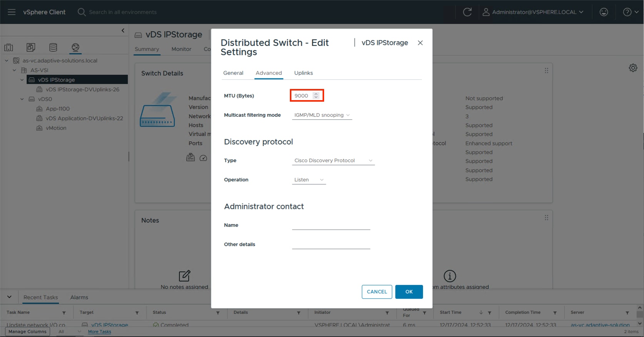
Task: Click the vSphere Client home title
Action: point(44,12)
